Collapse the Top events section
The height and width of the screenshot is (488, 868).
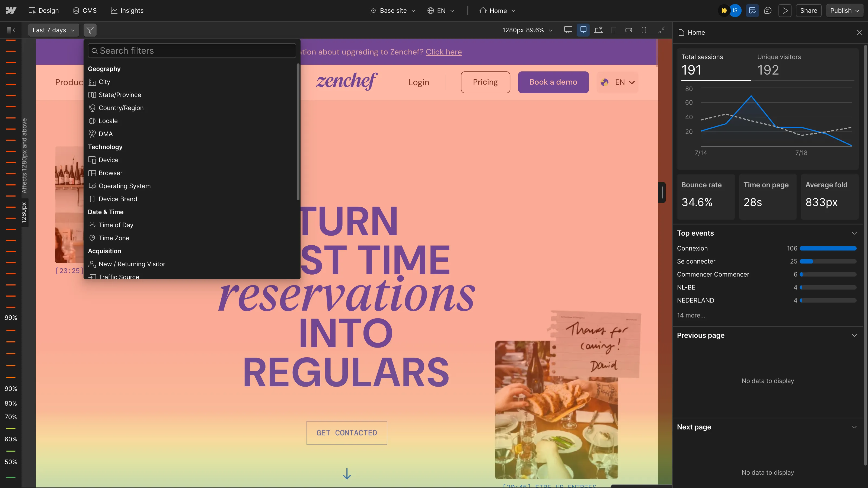[x=854, y=233]
